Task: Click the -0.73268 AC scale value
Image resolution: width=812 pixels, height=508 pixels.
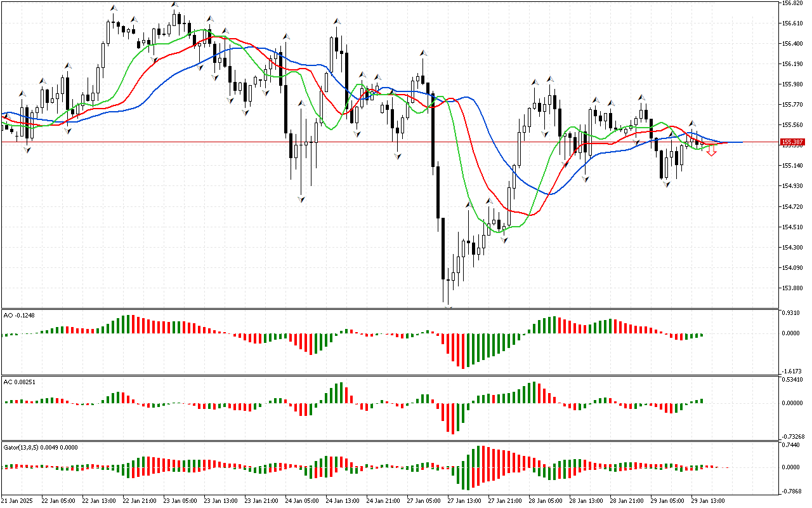Action: click(793, 436)
